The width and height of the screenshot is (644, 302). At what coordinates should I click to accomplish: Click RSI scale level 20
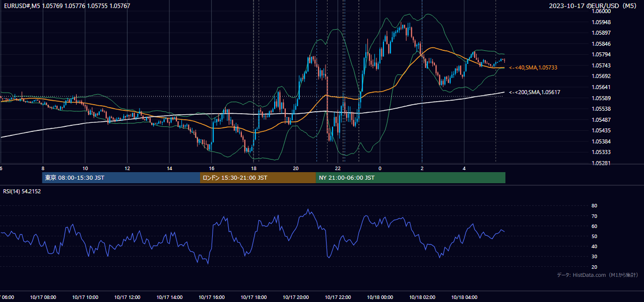(x=594, y=267)
